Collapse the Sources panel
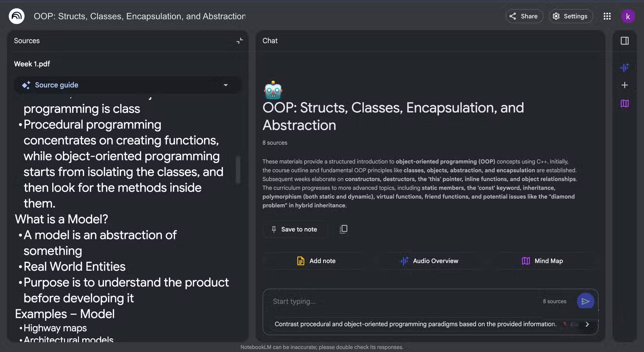This screenshot has height=352, width=644. pyautogui.click(x=240, y=41)
